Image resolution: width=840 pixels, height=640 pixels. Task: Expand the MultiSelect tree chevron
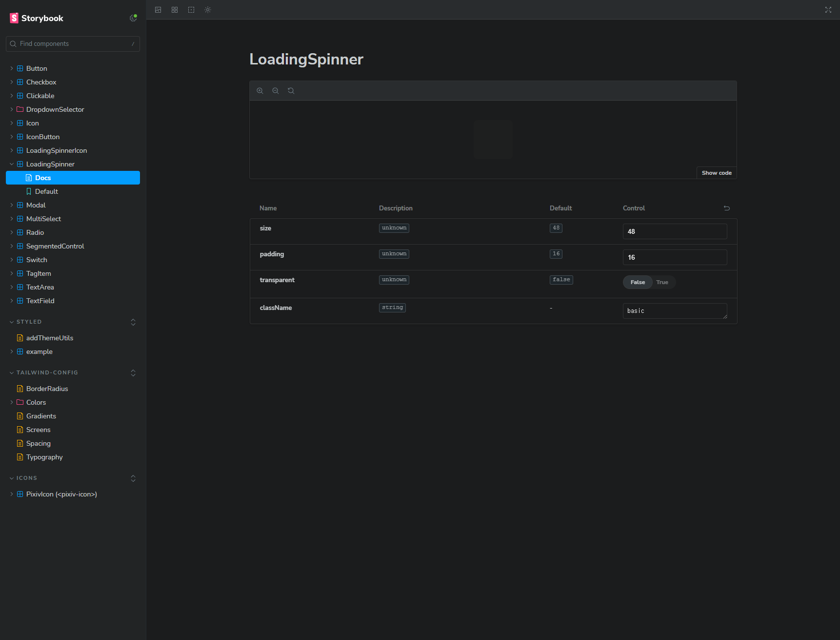12,219
